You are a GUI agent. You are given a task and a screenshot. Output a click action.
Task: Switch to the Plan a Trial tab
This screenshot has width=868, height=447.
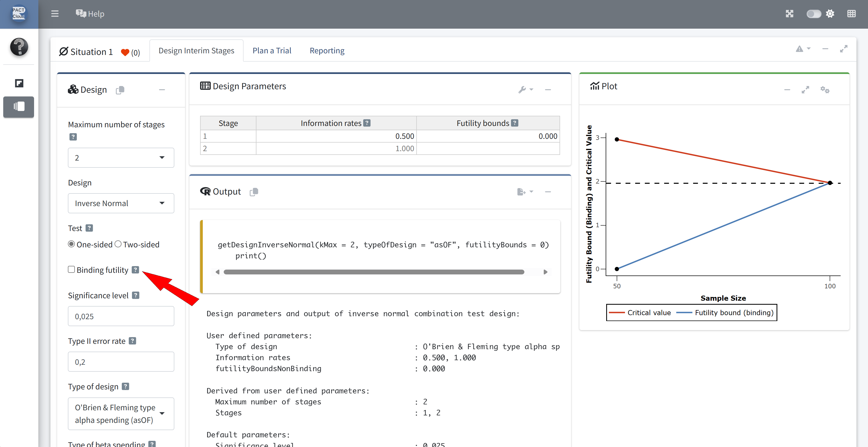[272, 50]
